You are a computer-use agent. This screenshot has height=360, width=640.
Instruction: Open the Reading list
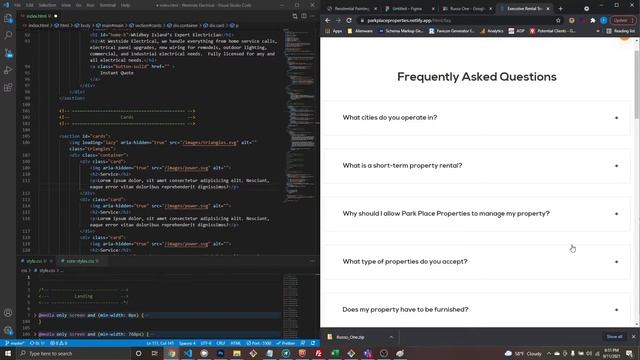(621, 31)
